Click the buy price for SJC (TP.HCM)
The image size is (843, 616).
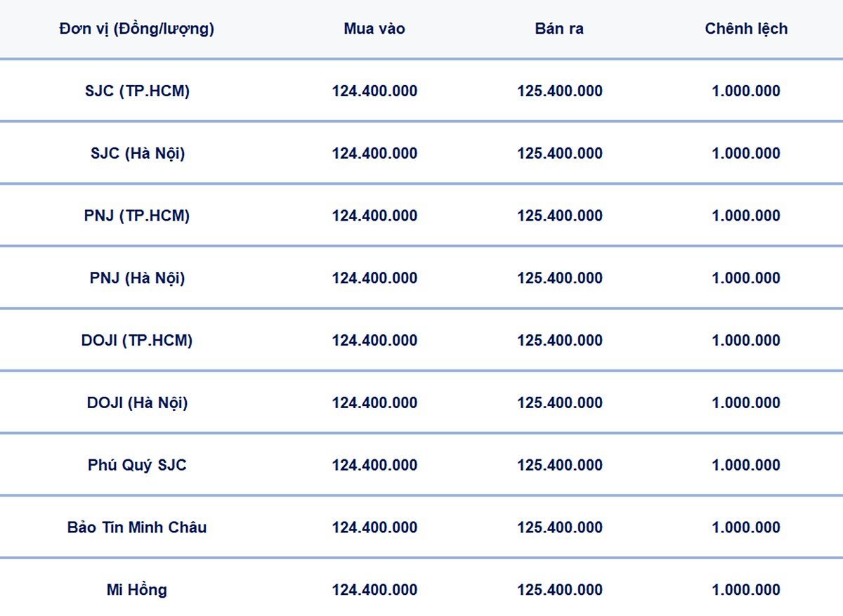374,91
